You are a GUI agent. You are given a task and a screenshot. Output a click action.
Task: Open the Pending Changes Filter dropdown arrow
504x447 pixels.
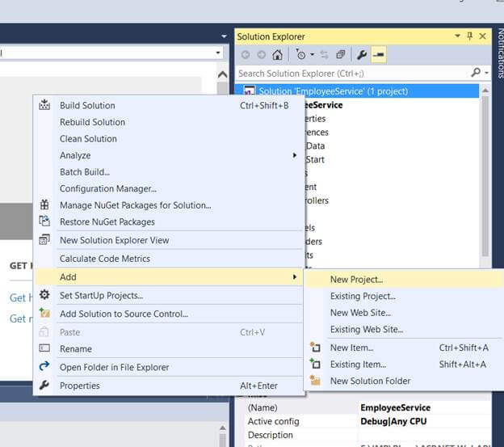(x=312, y=55)
